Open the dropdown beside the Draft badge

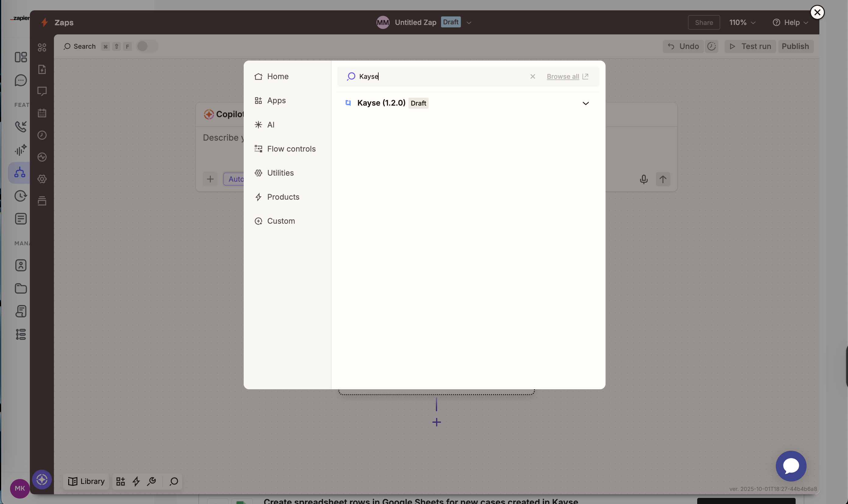point(469,23)
